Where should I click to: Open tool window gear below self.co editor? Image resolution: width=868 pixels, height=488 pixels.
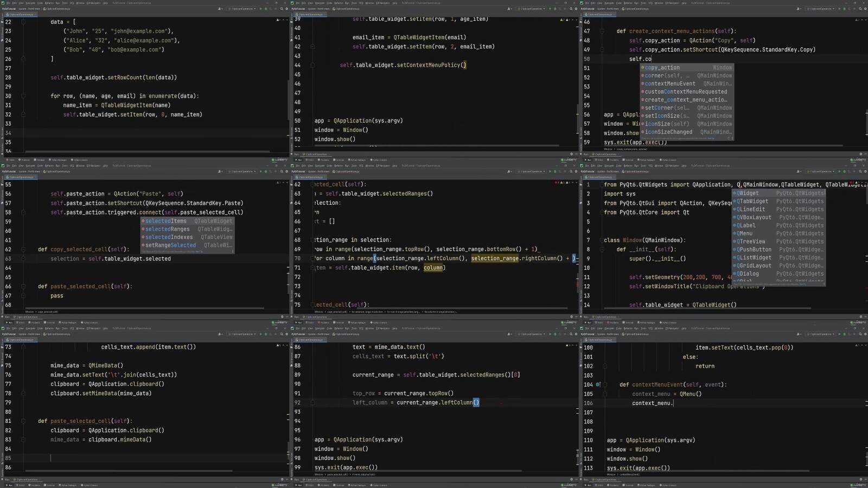pos(860,154)
